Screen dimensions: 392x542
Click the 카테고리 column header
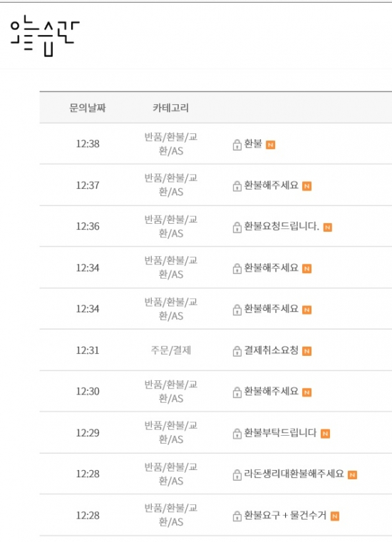(170, 108)
